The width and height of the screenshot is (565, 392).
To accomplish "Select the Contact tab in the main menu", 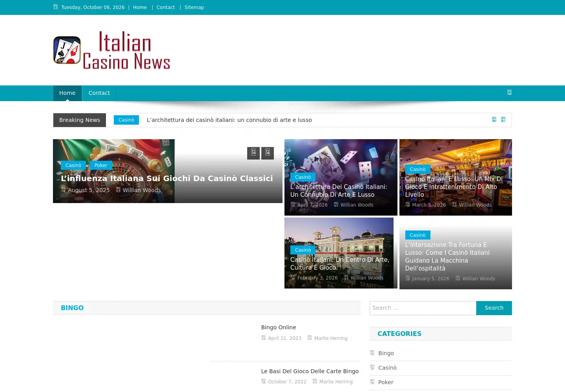I will 99,93.
